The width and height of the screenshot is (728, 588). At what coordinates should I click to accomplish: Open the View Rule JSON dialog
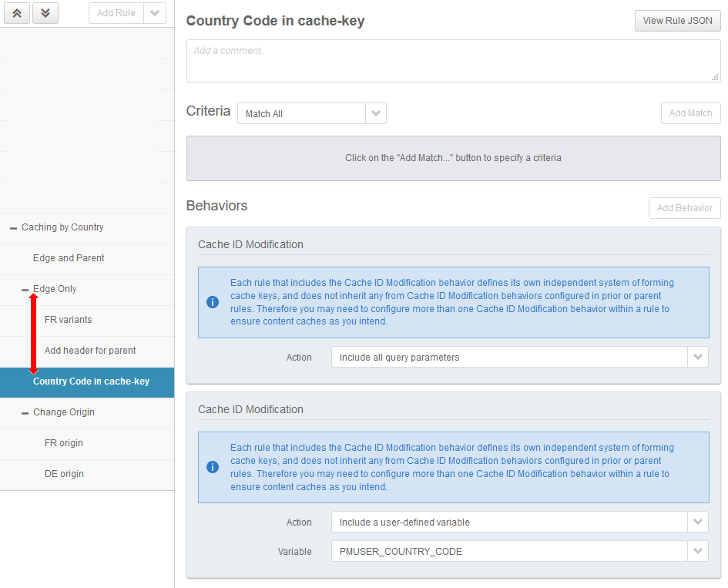coord(677,21)
